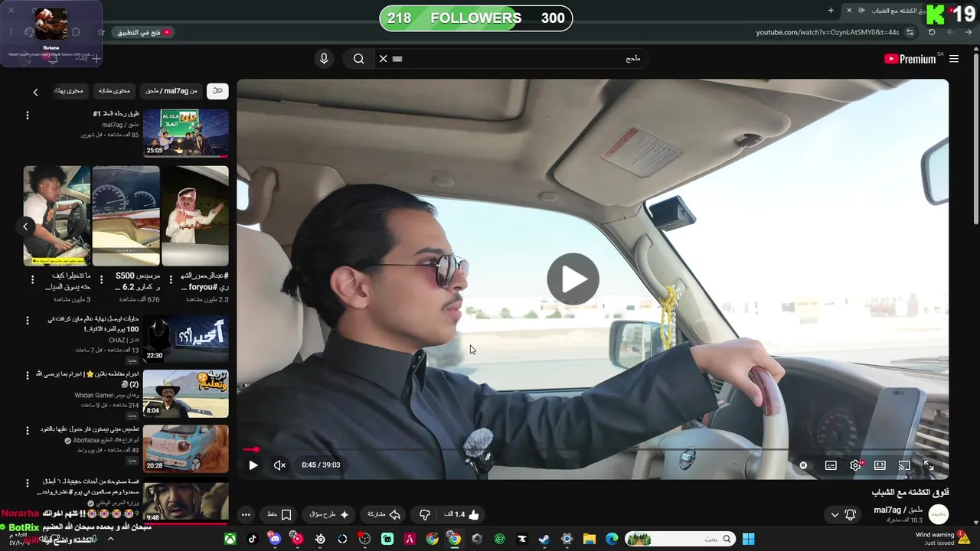Image resolution: width=980 pixels, height=551 pixels.
Task: Open more actions three-dot button below video
Action: coord(246,514)
